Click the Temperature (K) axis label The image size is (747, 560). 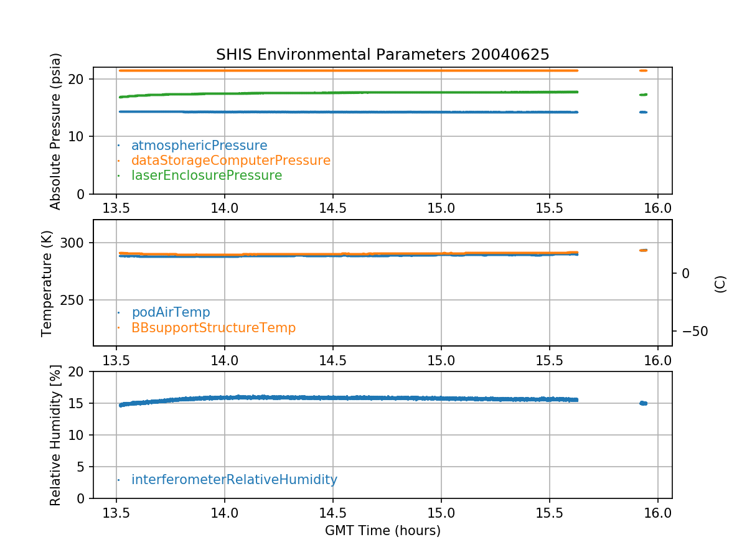pyautogui.click(x=47, y=283)
